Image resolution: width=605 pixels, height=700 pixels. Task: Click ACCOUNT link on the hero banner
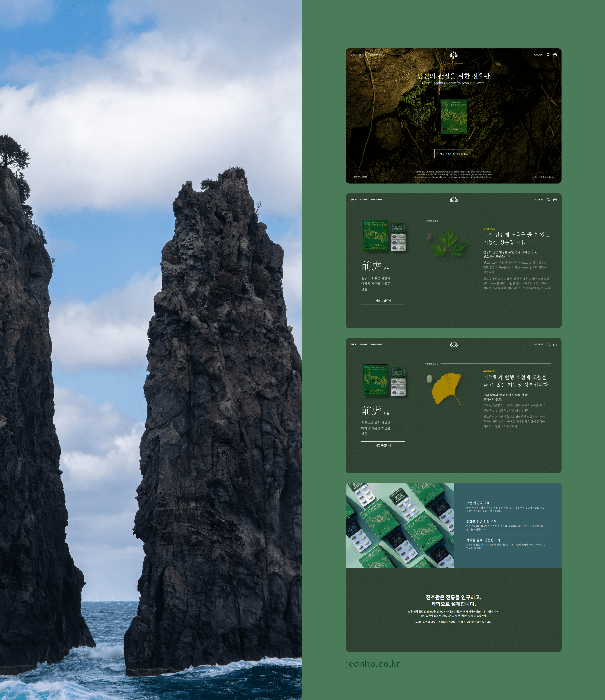[539, 55]
